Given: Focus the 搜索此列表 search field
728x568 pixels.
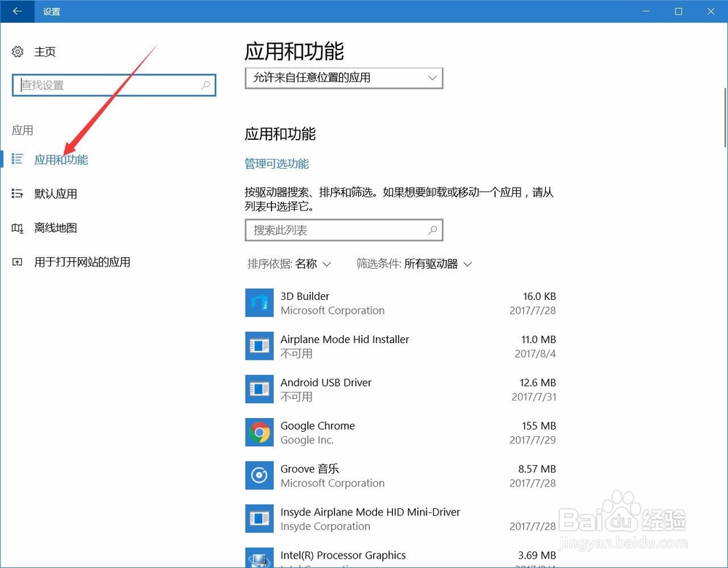Looking at the screenshot, I should point(344,230).
